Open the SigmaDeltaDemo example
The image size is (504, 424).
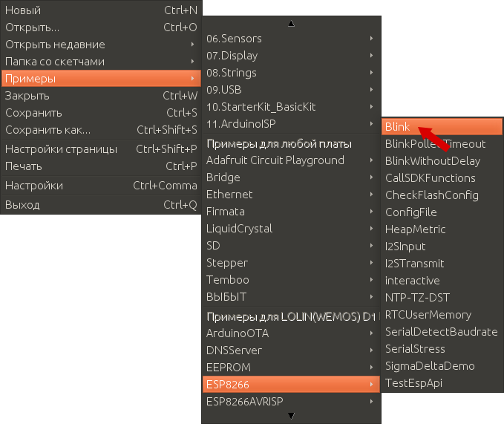442,365
